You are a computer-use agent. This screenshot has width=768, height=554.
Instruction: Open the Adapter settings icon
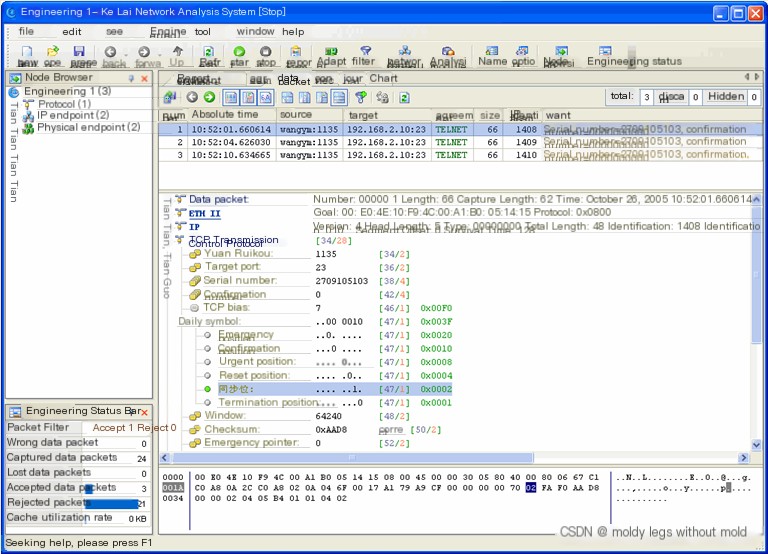331,51
